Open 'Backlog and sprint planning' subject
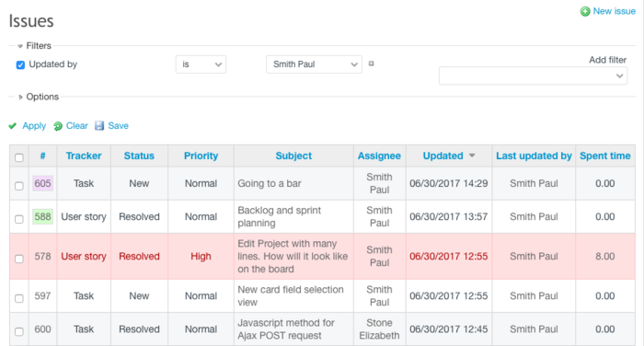644x346 pixels. pos(280,216)
